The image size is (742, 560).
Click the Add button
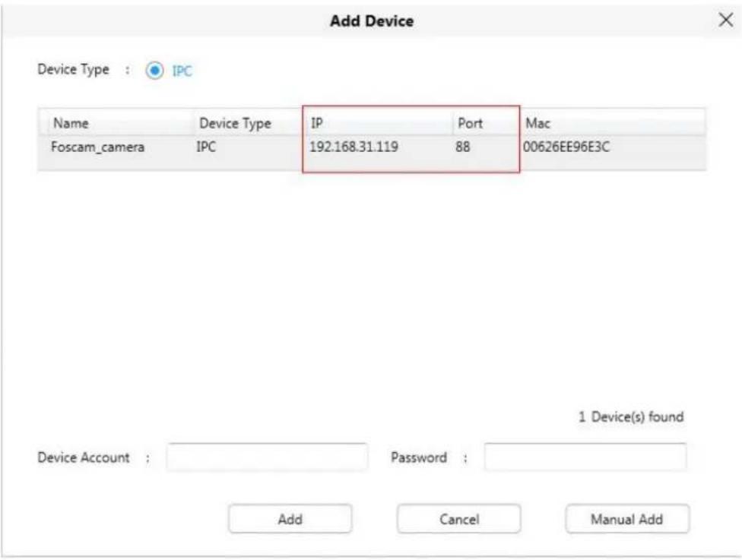point(290,519)
